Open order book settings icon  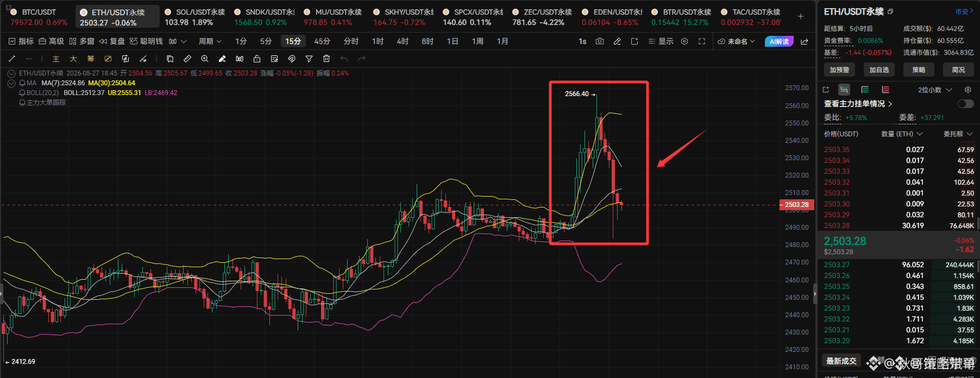pos(968,90)
